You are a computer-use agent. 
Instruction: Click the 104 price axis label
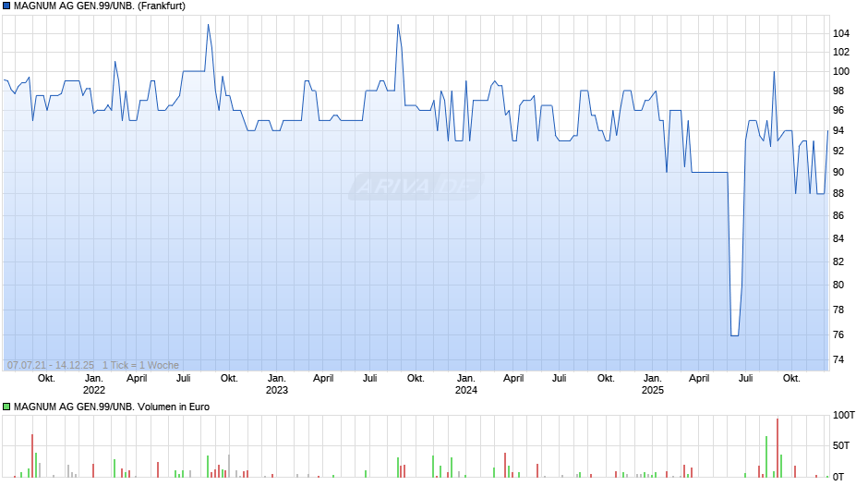point(841,34)
